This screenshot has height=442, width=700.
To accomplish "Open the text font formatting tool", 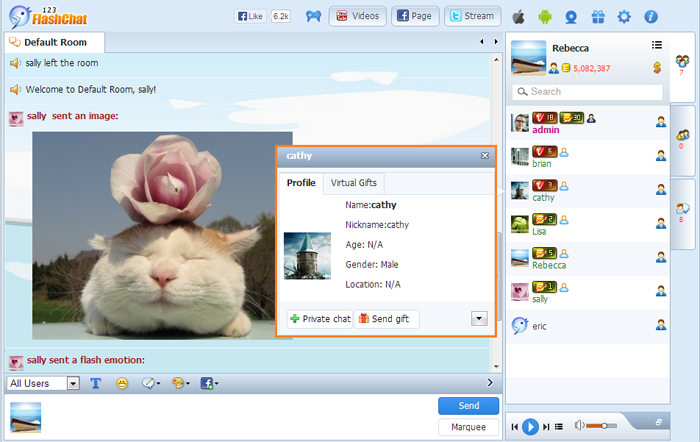I will (x=97, y=383).
